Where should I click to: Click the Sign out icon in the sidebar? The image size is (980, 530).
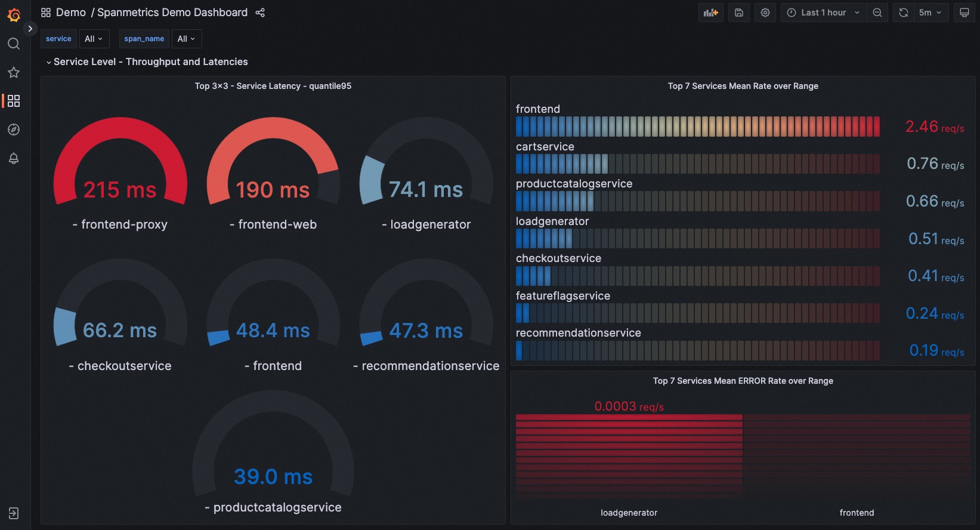(x=14, y=513)
